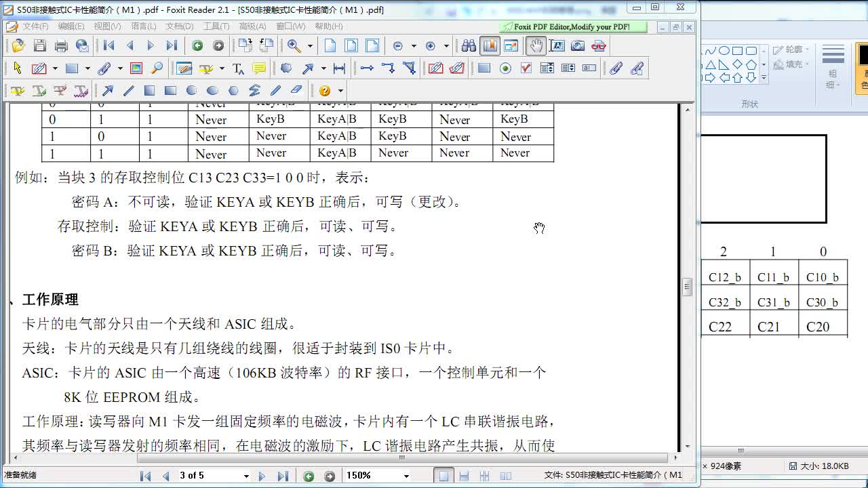Image resolution: width=868 pixels, height=488 pixels.
Task: Open the 文件(F) menu
Action: (x=36, y=26)
